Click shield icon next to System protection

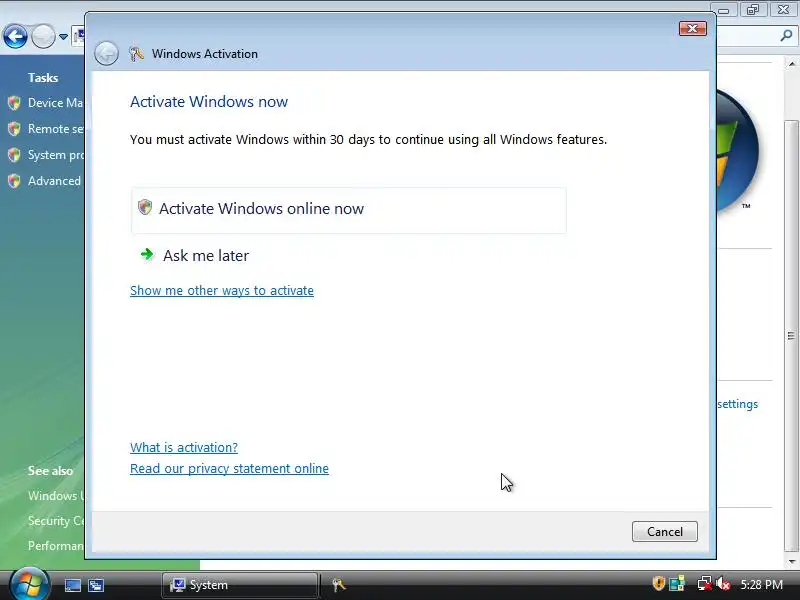pos(14,155)
